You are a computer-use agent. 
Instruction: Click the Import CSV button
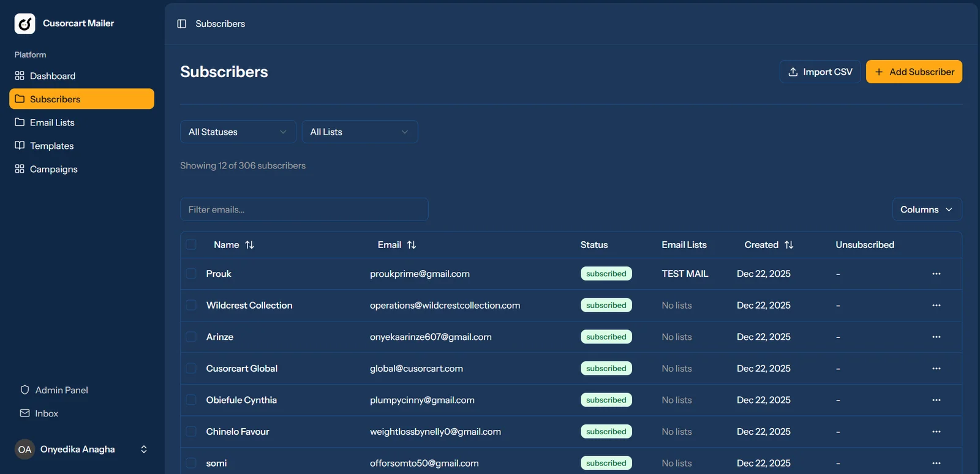820,72
